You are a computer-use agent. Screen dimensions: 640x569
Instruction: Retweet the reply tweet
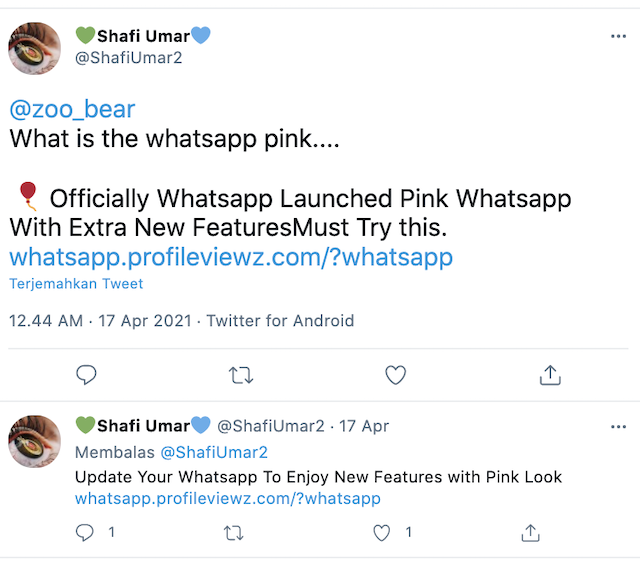[234, 533]
